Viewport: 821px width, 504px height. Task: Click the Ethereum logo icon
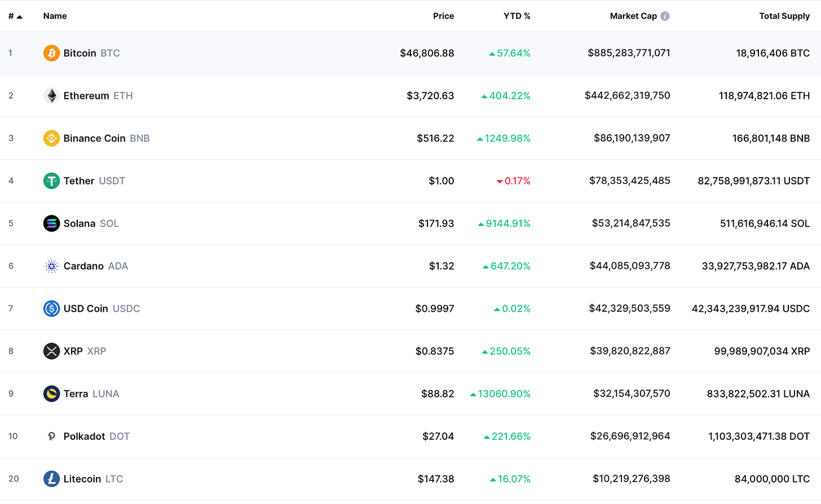point(51,96)
